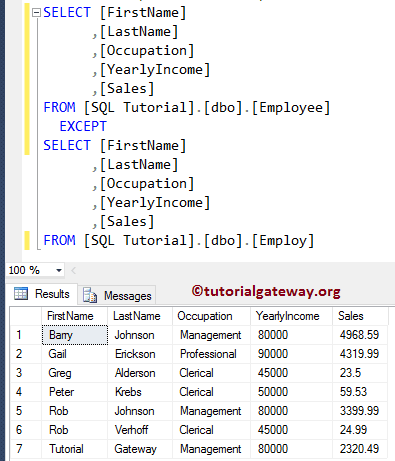Click the Peter first name cell
The width and height of the screenshot is (395, 461).
(x=75, y=392)
